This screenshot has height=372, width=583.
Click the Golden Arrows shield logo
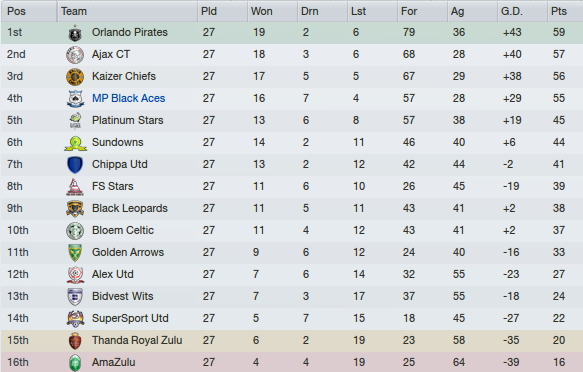[x=75, y=253]
